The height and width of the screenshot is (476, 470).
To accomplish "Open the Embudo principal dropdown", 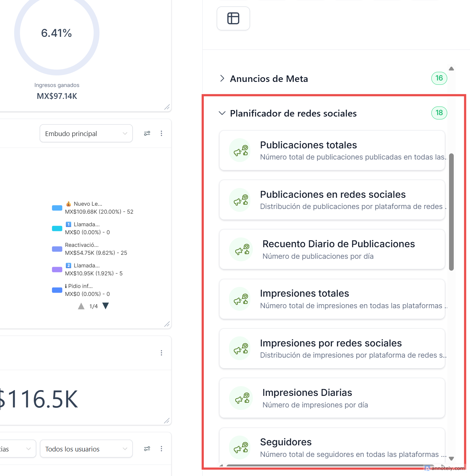I will (86, 134).
